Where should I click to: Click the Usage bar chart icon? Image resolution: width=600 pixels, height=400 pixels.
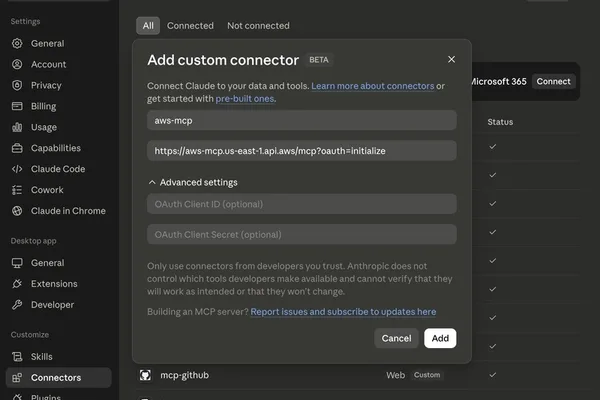17,127
